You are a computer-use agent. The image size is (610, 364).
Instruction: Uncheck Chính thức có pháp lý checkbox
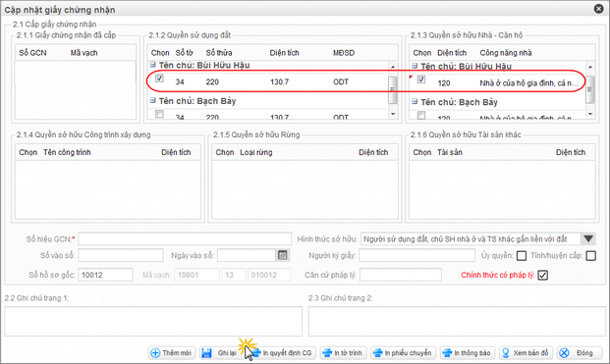(x=542, y=275)
